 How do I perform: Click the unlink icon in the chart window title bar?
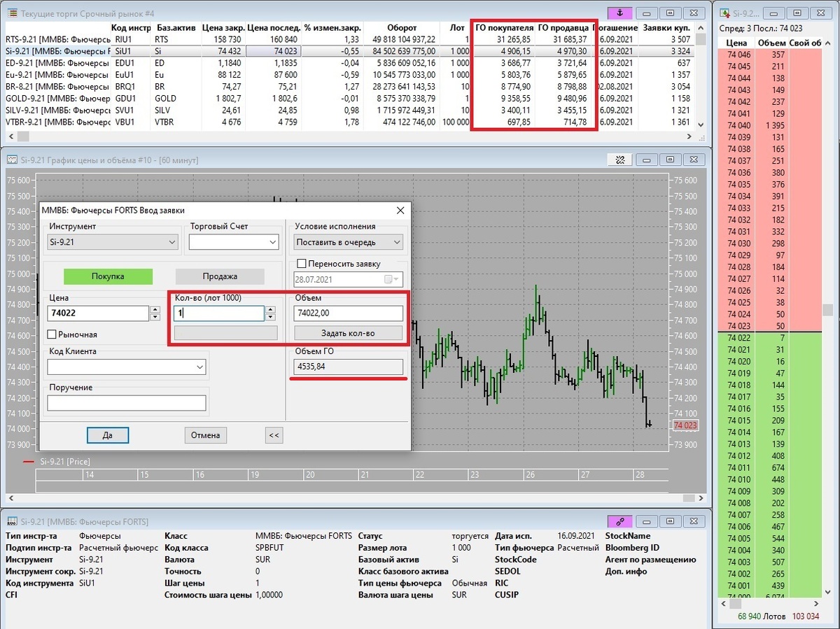(619, 160)
